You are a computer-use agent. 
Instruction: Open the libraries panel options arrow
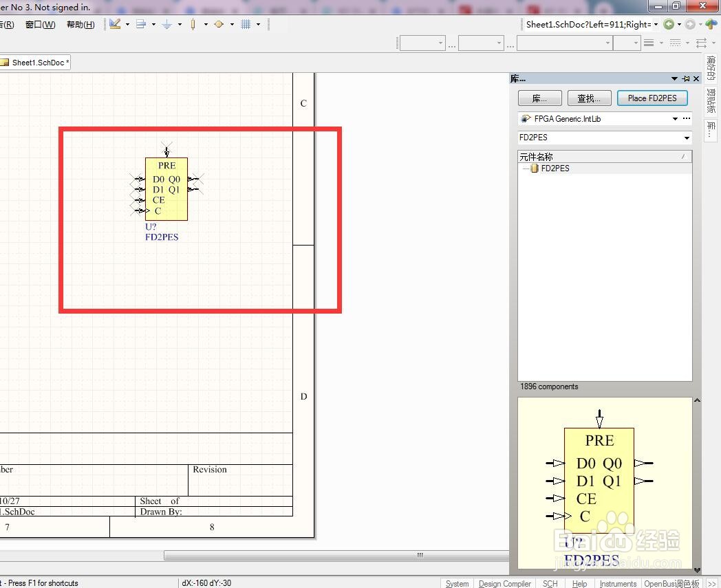point(674,78)
